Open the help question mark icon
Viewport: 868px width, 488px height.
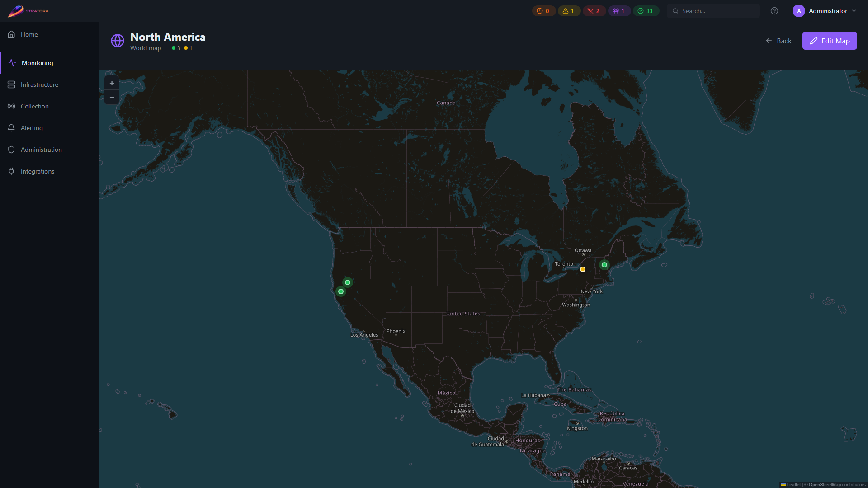[774, 11]
